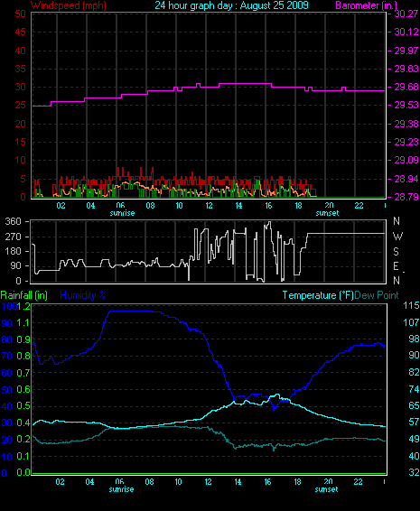Select barometer axis value 28.79
The height and width of the screenshot is (511, 420).
(406, 197)
